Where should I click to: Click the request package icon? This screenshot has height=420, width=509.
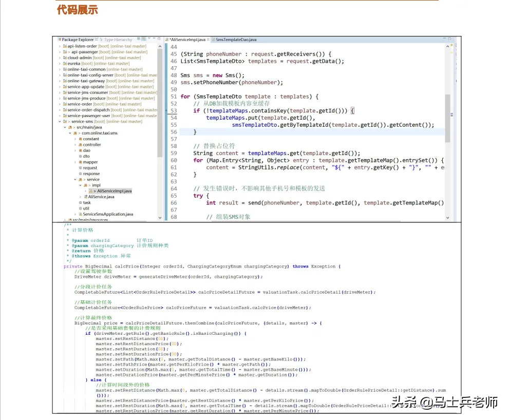[80, 168]
